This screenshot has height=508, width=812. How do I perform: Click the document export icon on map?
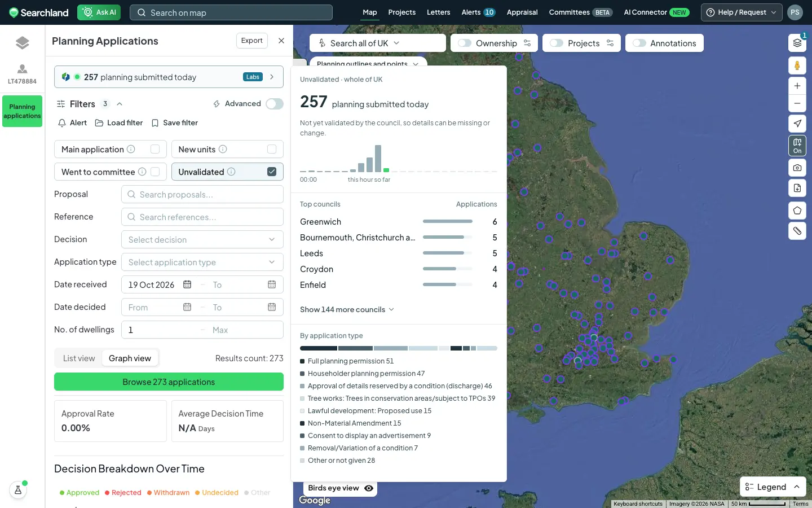pyautogui.click(x=797, y=188)
